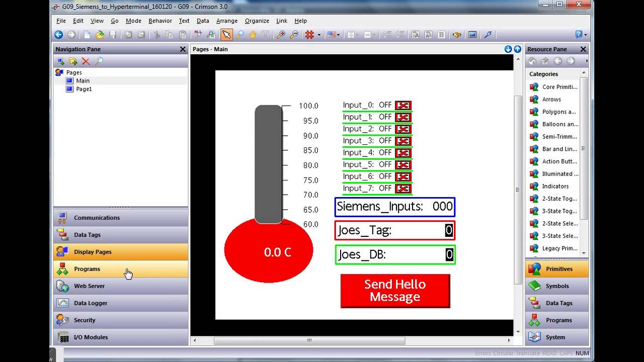The image size is (644, 362).
Task: Click the zoom out icon
Action: (x=294, y=35)
